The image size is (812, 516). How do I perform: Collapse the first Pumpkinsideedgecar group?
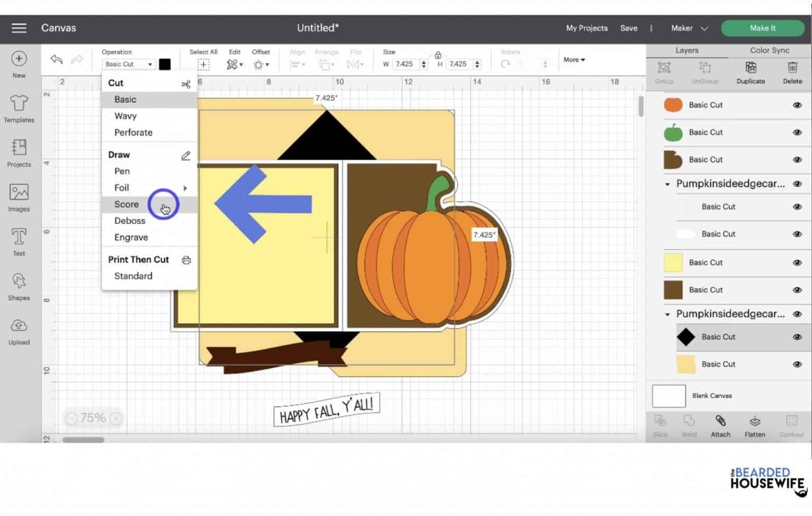click(x=667, y=183)
